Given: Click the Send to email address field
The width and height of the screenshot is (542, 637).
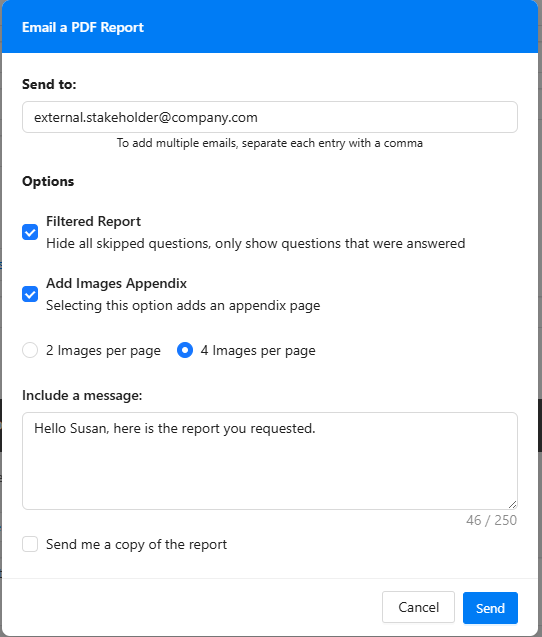Looking at the screenshot, I should click(x=270, y=117).
